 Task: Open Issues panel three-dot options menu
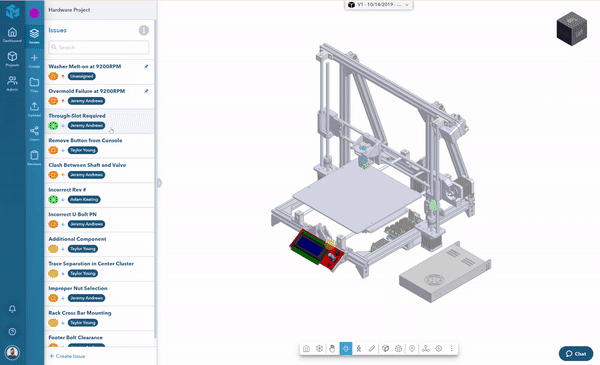pos(143,30)
